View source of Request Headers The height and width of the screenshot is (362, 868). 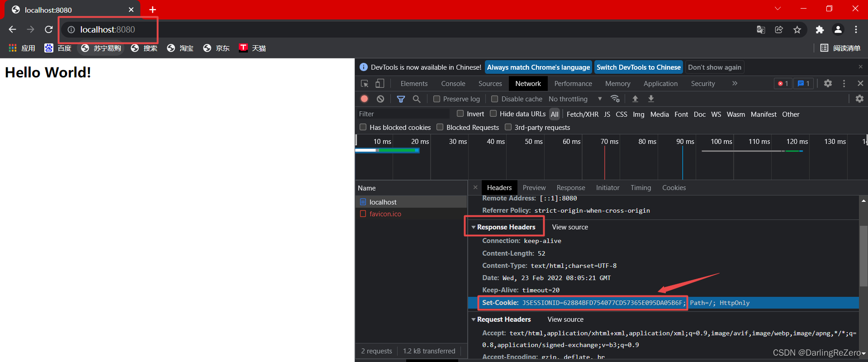(565, 319)
